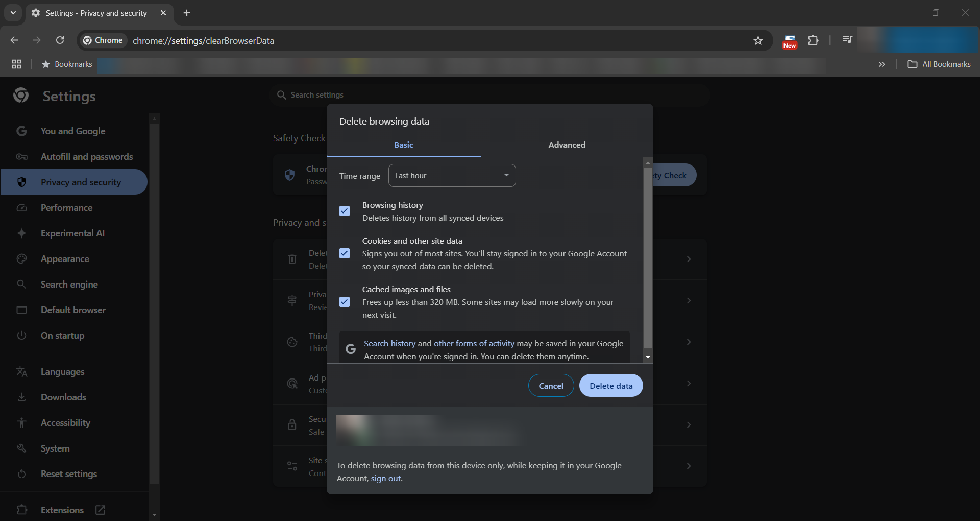Open Reset settings section
Viewport: 980px width, 521px height.
[x=74, y=474]
